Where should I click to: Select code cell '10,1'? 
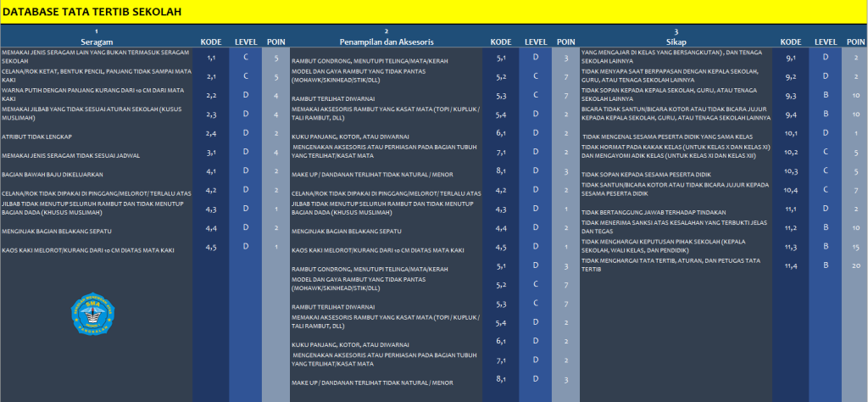click(791, 133)
